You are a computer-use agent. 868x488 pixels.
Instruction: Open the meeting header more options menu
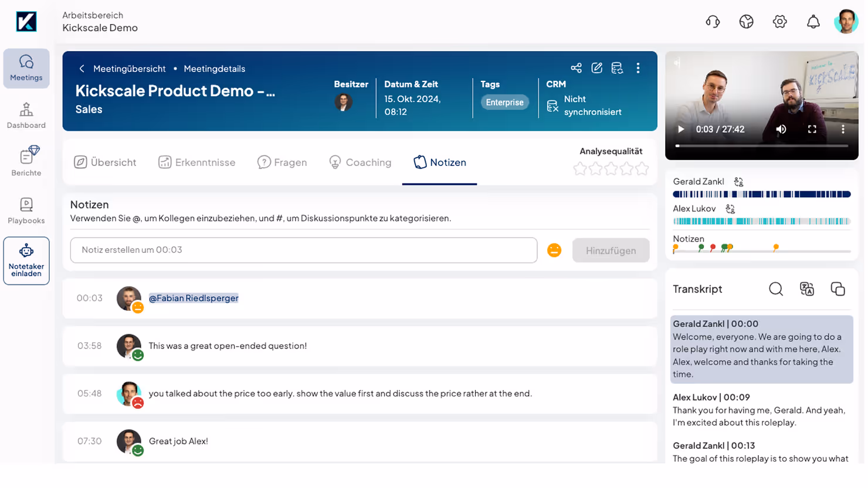pyautogui.click(x=638, y=68)
